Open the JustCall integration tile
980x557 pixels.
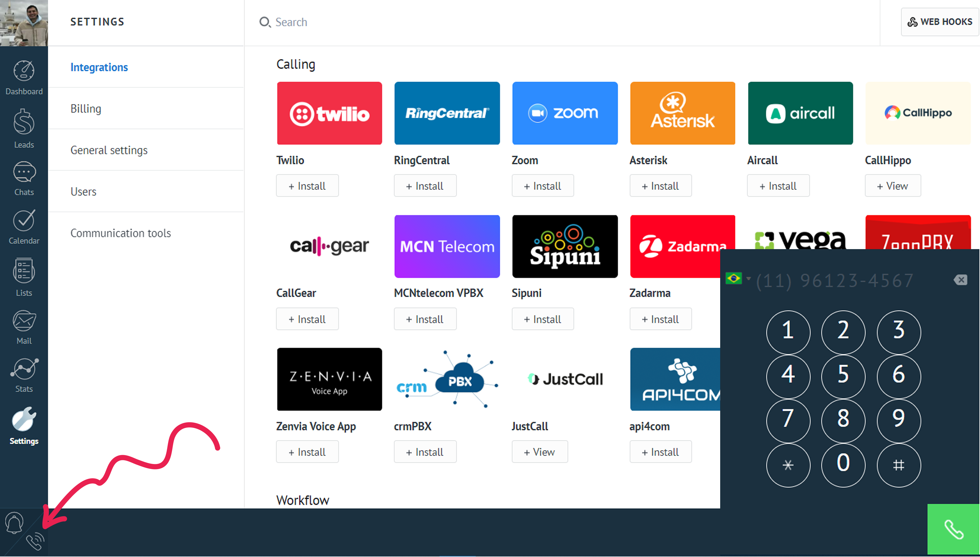565,379
